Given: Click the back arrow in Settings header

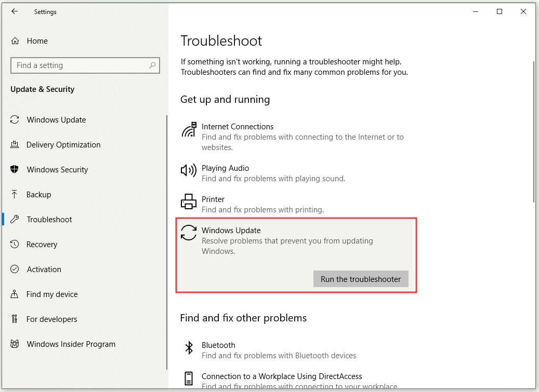Looking at the screenshot, I should 15,11.
